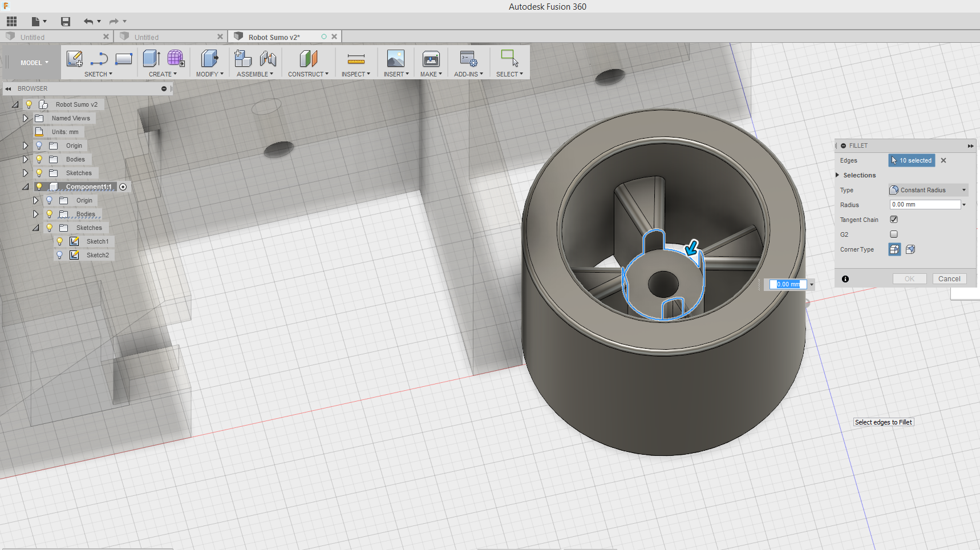Toggle visibility bulb of Robot Sumo v2

29,104
